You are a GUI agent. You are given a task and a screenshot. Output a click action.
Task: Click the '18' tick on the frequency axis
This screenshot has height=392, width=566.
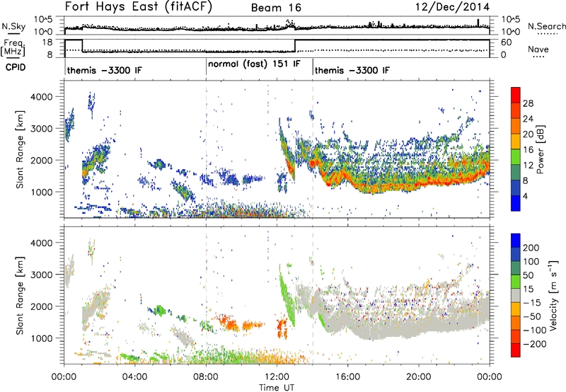point(47,42)
